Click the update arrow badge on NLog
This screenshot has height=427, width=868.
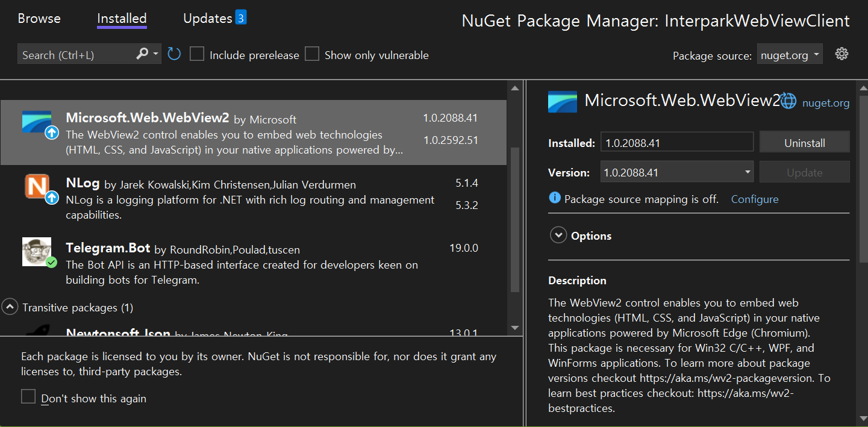click(52, 197)
